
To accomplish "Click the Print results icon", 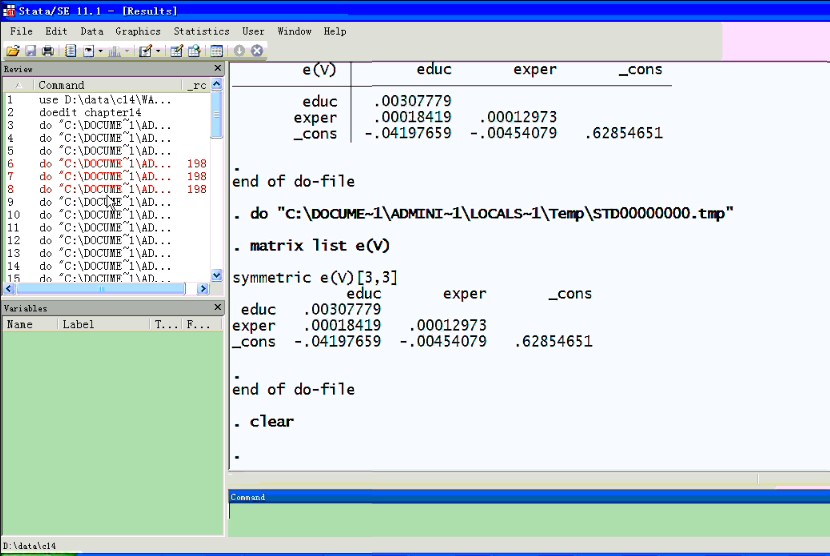I will coord(48,51).
